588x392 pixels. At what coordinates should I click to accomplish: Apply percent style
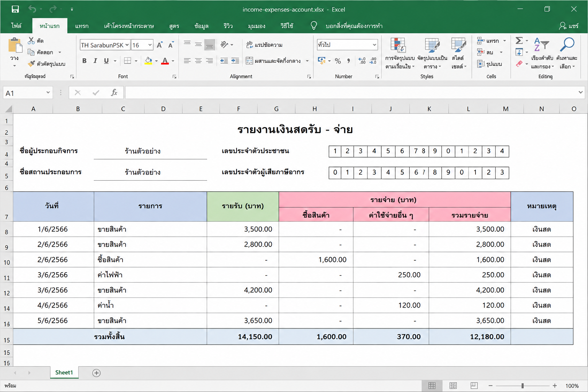338,61
